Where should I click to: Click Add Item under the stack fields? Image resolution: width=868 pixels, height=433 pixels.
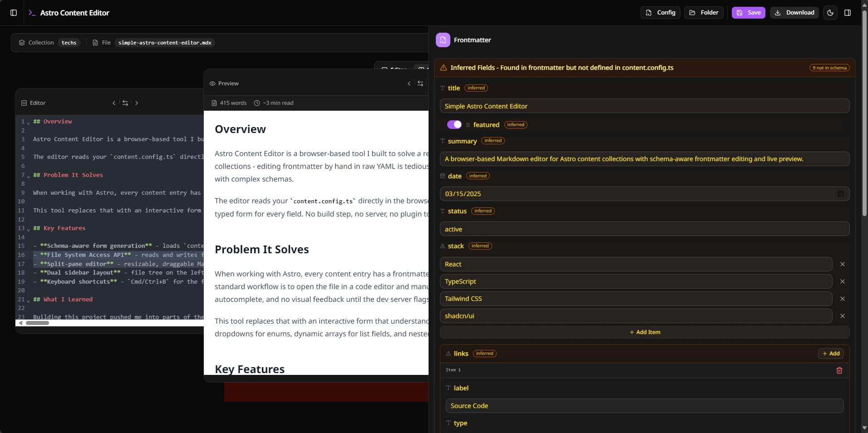[644, 332]
